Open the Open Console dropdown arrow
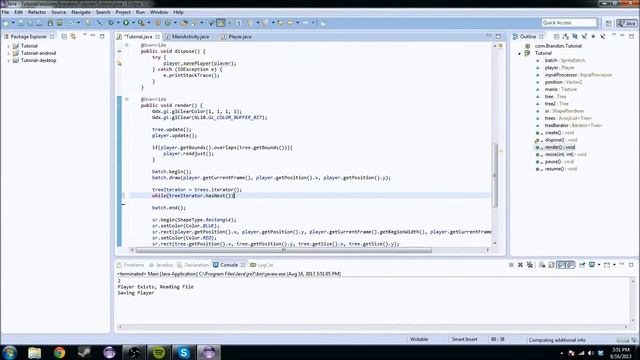The image size is (640, 360). tap(614, 265)
